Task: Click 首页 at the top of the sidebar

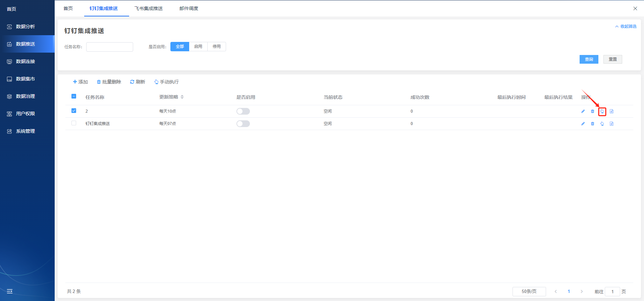Action: [12, 9]
